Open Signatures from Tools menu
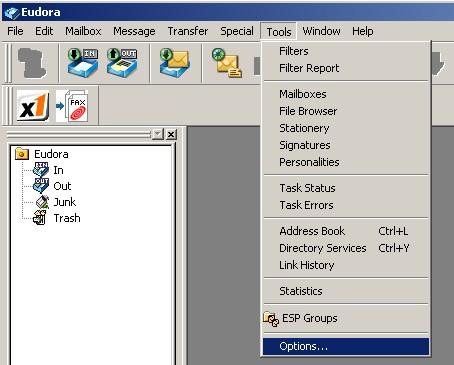Viewport: 454px width, 365px height. click(x=346, y=145)
